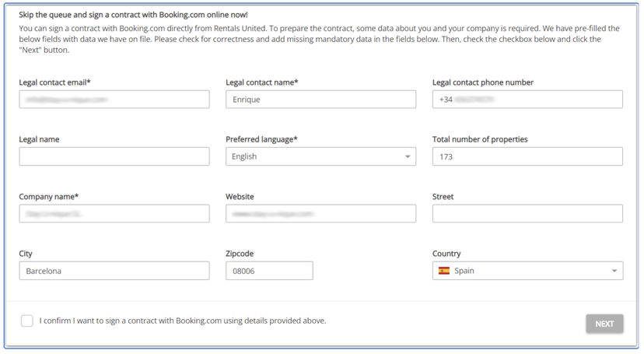Click the 'Company name*' label
This screenshot has width=644, height=354.
(x=48, y=196)
